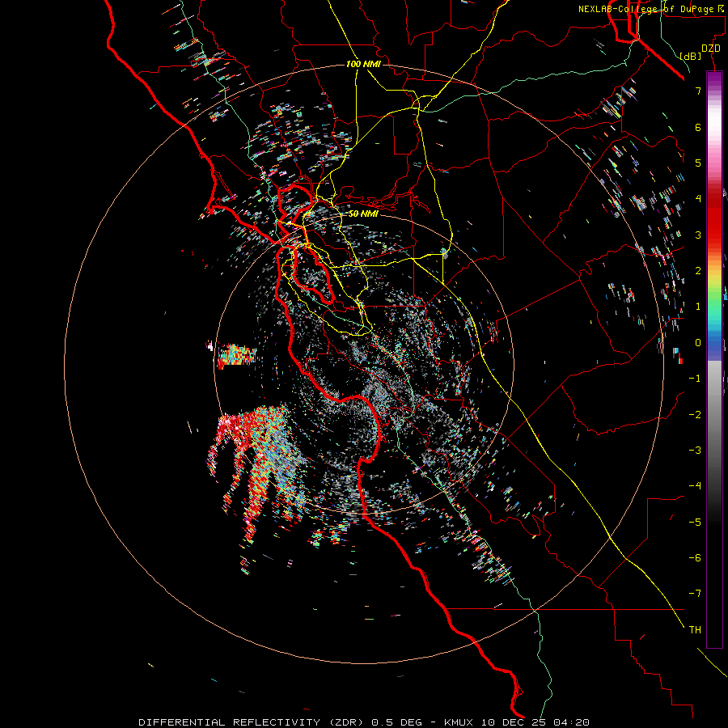Click the -6 value on the scale
The image size is (728, 728).
click(695, 558)
